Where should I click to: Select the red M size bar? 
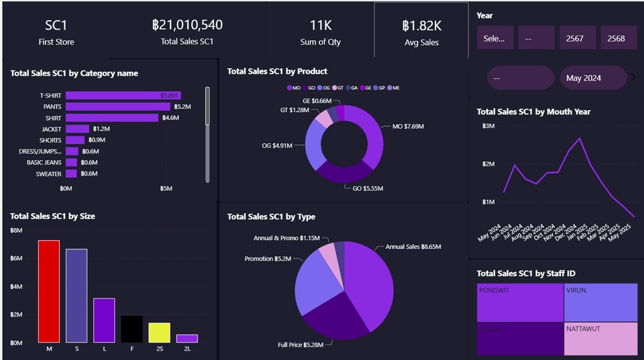49,291
